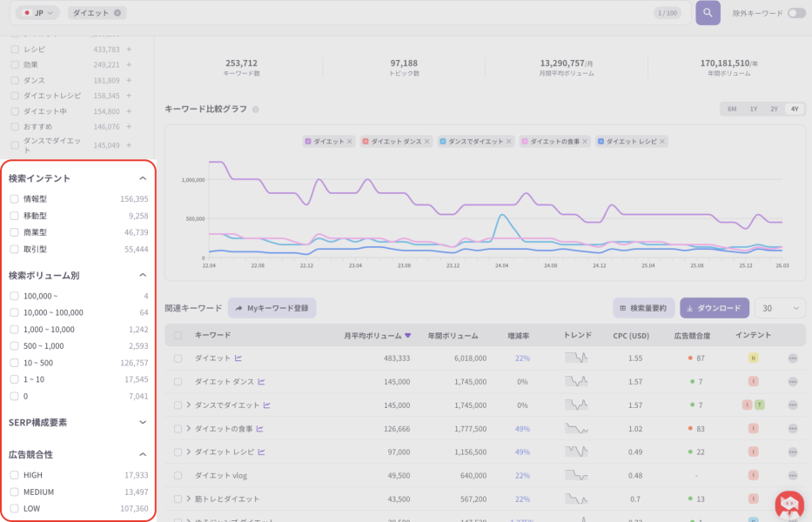The height and width of the screenshot is (522, 812).
Task: Select the 6M graph range tab
Action: (x=732, y=109)
